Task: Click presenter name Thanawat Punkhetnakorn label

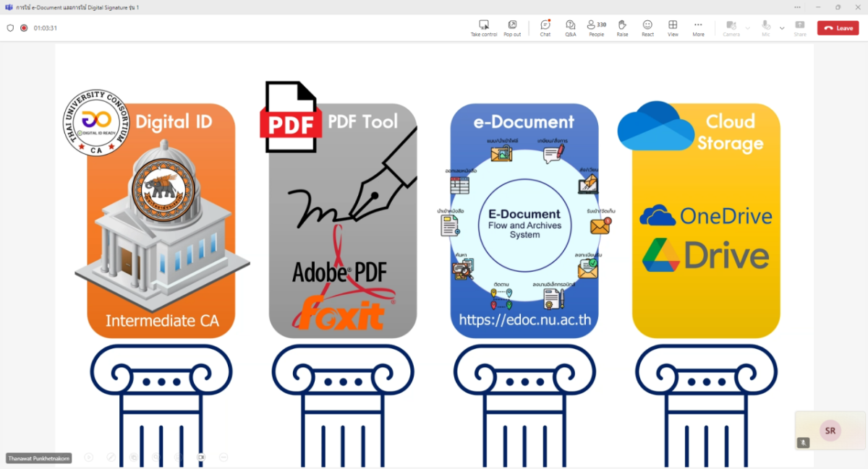Action: coord(38,457)
